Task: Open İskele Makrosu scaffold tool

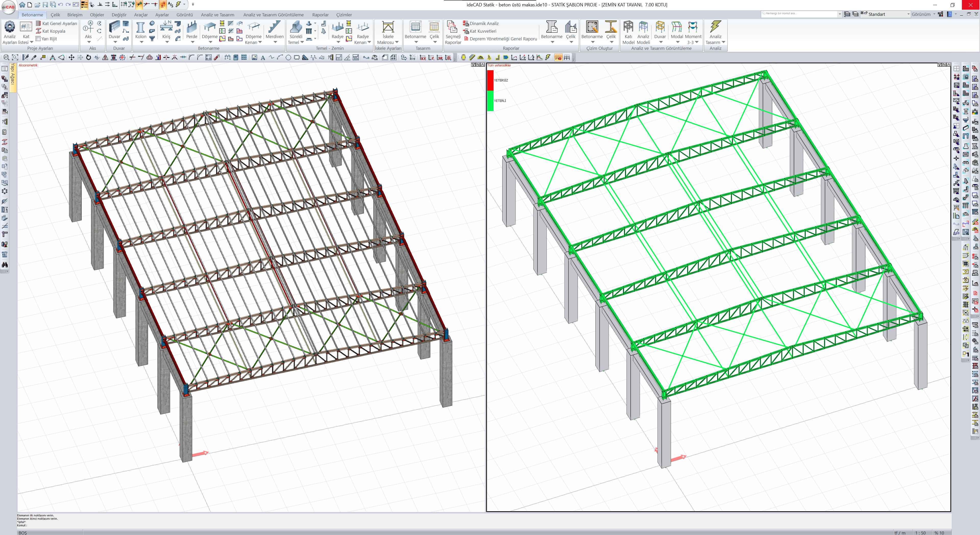Action: click(x=388, y=28)
